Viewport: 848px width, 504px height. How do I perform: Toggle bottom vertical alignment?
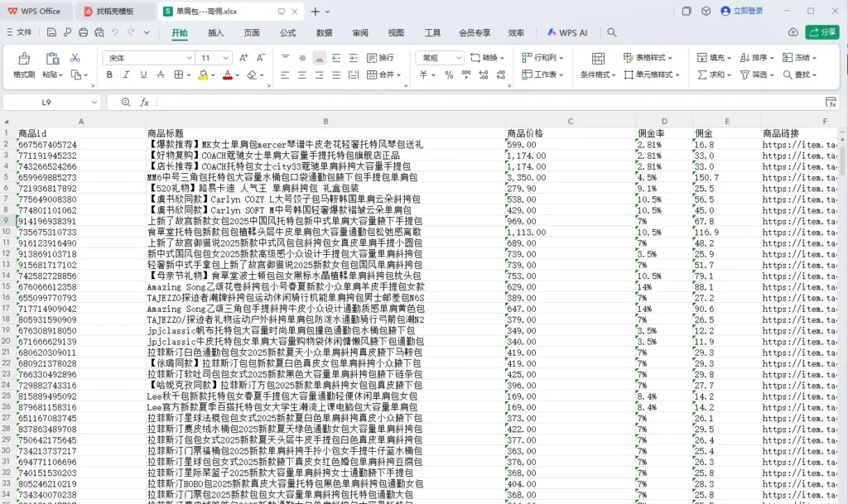point(320,58)
